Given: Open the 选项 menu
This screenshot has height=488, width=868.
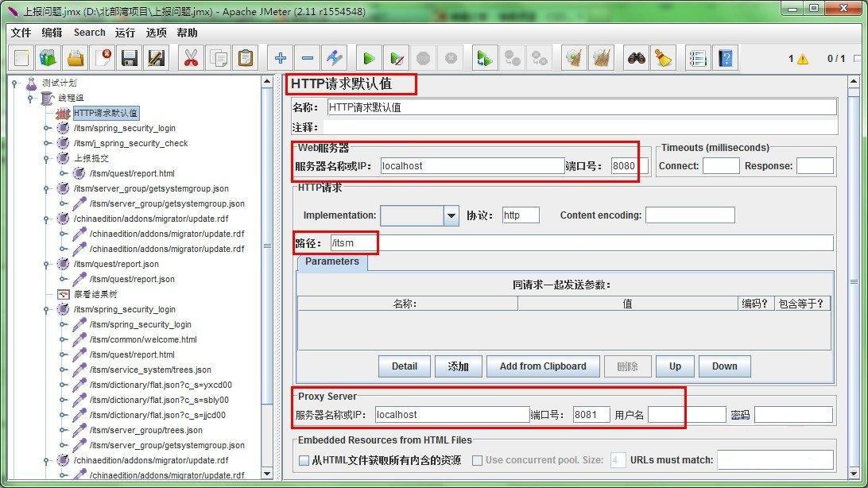Looking at the screenshot, I should [x=156, y=33].
